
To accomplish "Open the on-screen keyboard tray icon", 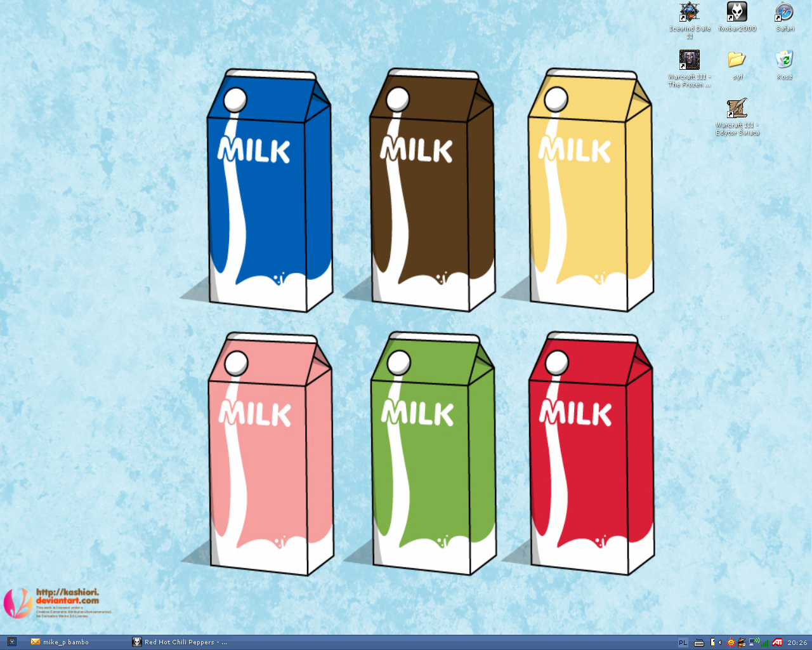I will click(x=699, y=642).
